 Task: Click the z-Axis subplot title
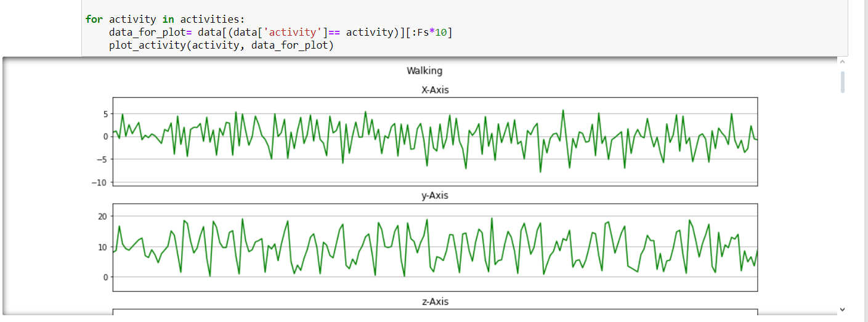click(435, 302)
